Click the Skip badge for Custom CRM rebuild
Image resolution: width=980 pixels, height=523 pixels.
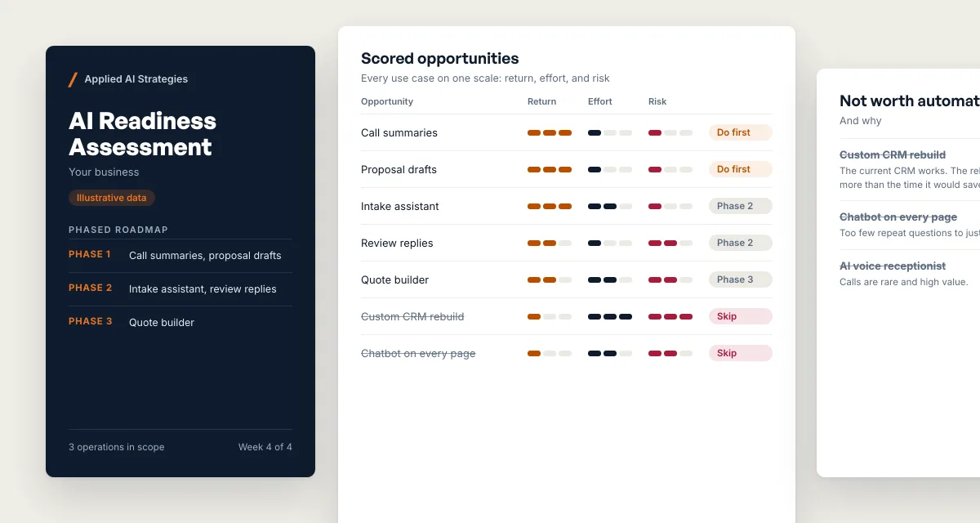(x=740, y=316)
